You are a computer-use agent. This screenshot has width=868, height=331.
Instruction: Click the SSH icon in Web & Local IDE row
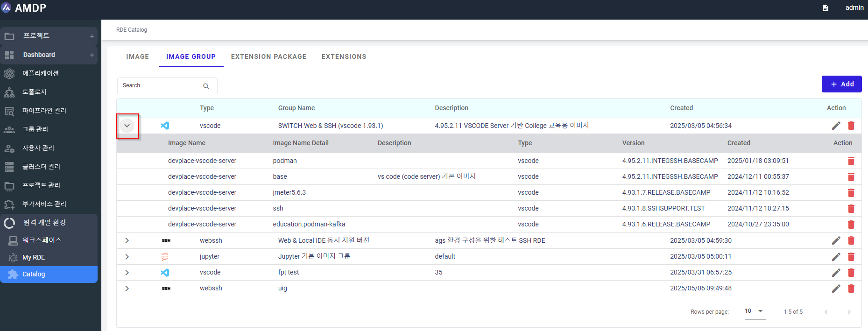[166, 240]
